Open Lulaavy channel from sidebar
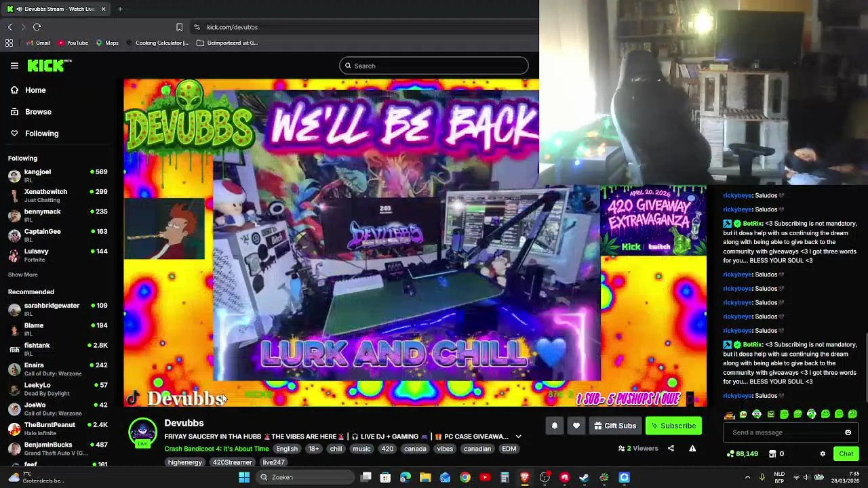The width and height of the screenshot is (868, 488). point(58,255)
